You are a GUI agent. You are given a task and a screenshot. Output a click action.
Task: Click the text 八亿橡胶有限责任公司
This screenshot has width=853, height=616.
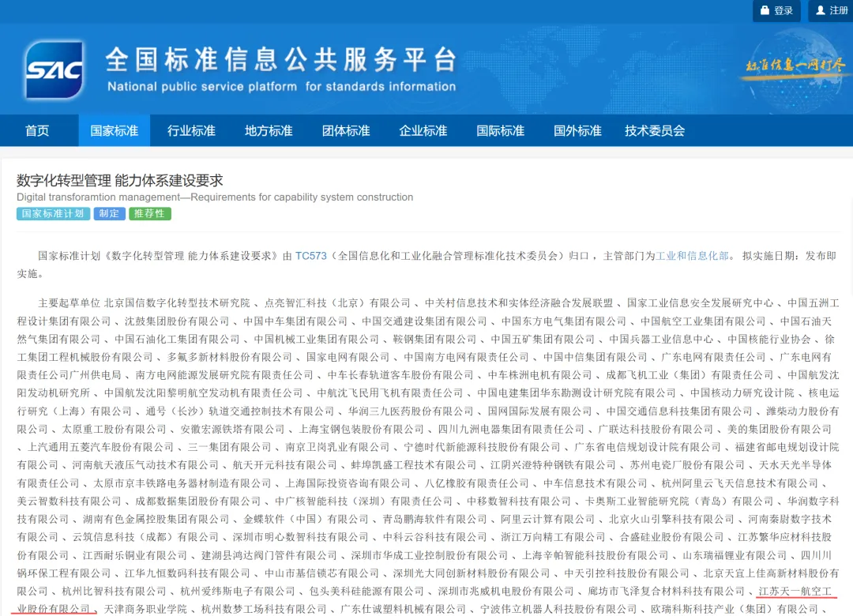(476, 483)
